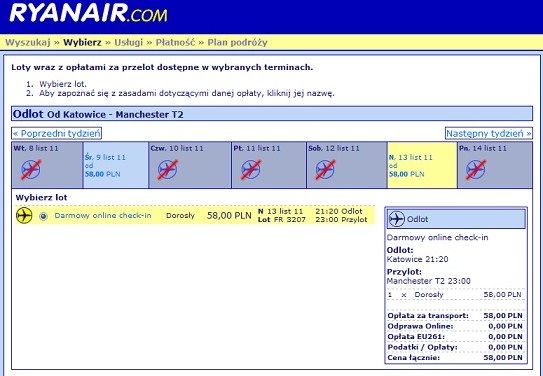Select the Śr. 9 list date tab

point(116,165)
